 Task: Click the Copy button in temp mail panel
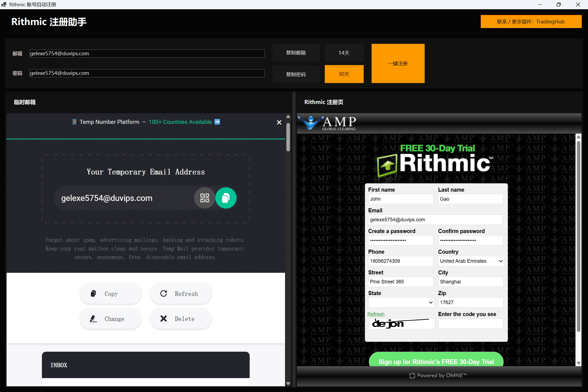tap(111, 293)
